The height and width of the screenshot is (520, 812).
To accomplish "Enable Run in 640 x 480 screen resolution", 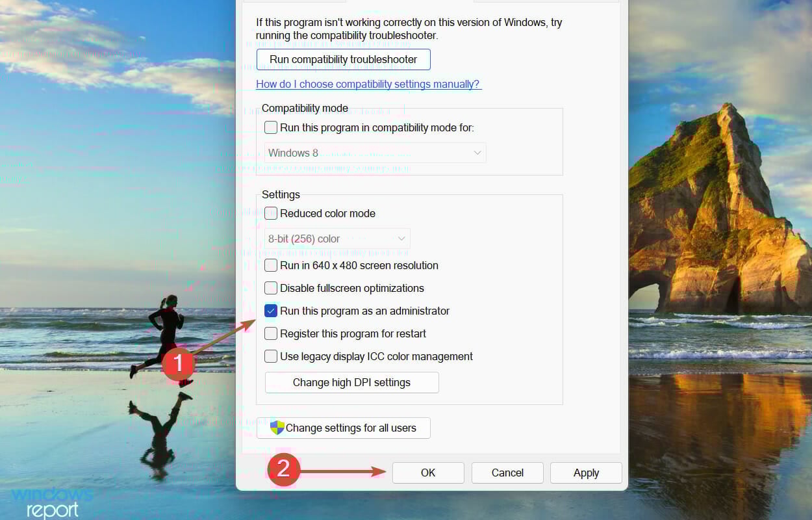I will (271, 265).
